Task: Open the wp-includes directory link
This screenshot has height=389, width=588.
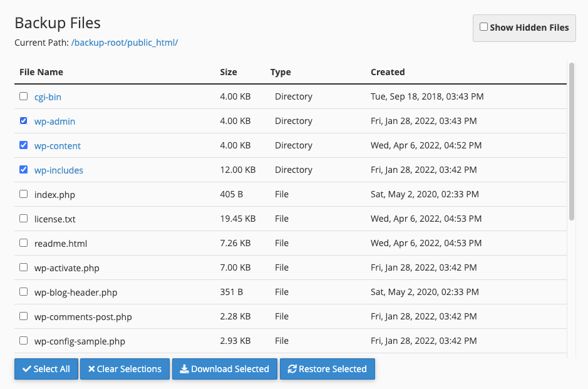Action: click(x=58, y=170)
